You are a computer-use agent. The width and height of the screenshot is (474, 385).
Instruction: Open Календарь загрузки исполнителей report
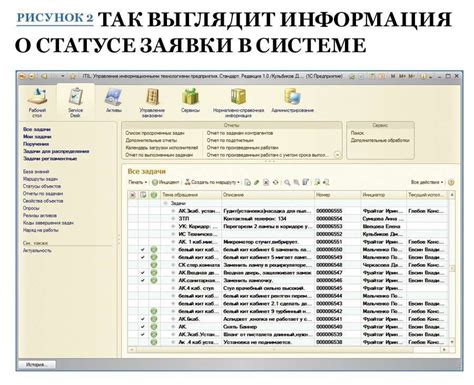[162, 148]
